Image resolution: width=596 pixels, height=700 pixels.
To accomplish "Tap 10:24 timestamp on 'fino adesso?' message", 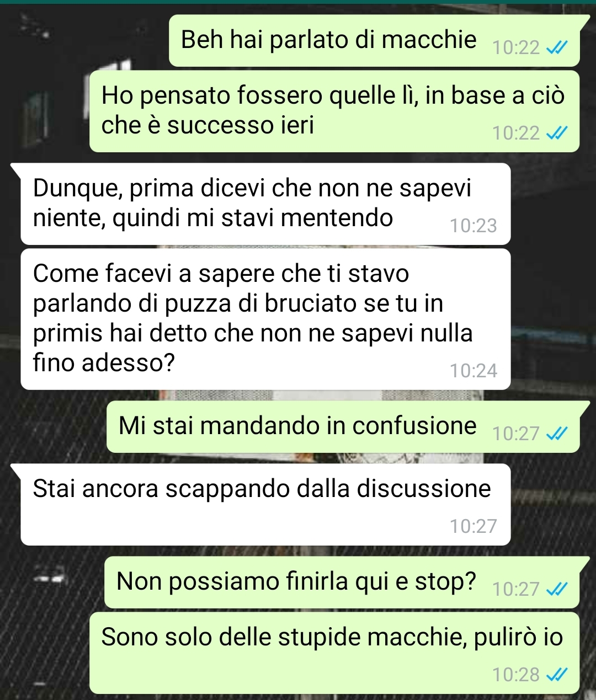I will coord(473,371).
